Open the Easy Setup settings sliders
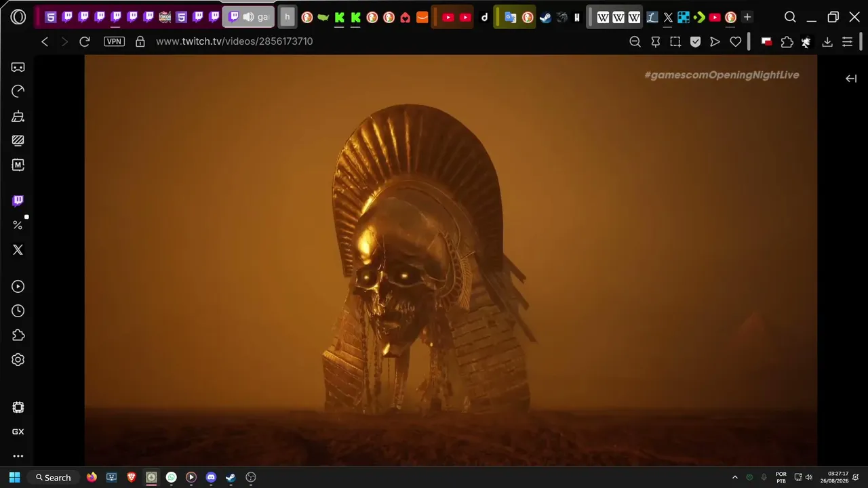 point(847,42)
